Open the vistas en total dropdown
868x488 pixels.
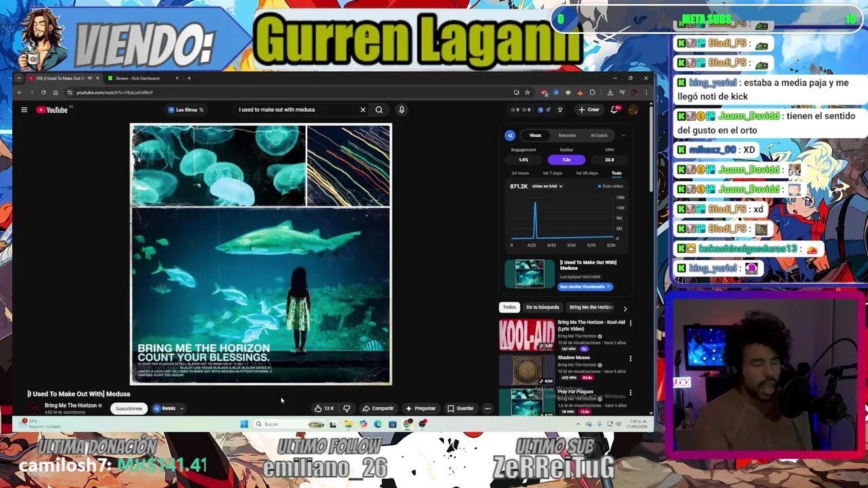(x=547, y=186)
